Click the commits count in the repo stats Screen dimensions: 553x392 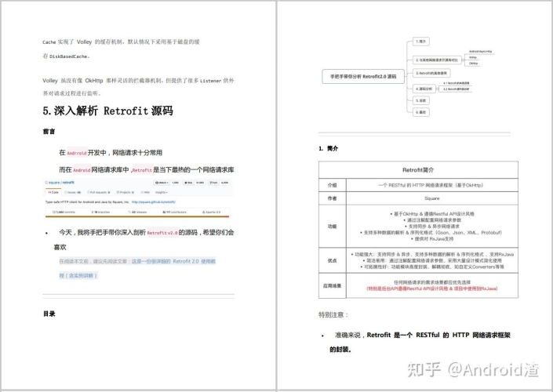click(64, 212)
